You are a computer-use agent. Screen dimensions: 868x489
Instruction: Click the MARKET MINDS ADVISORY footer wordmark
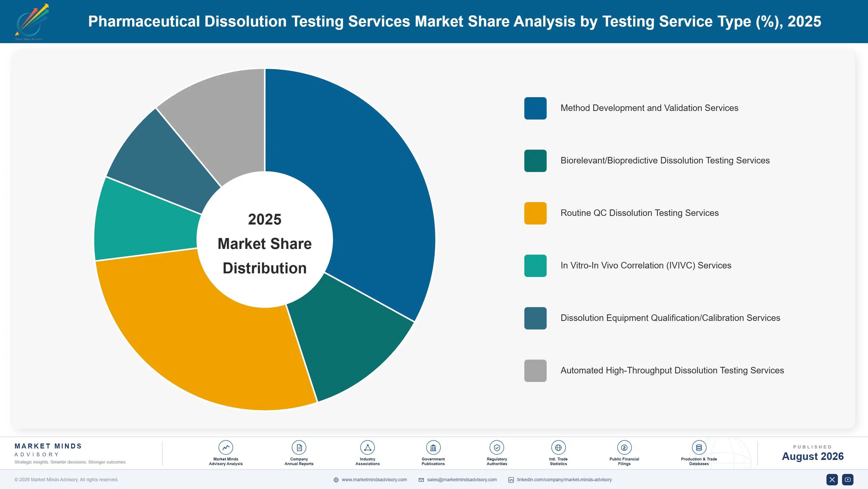tap(48, 450)
